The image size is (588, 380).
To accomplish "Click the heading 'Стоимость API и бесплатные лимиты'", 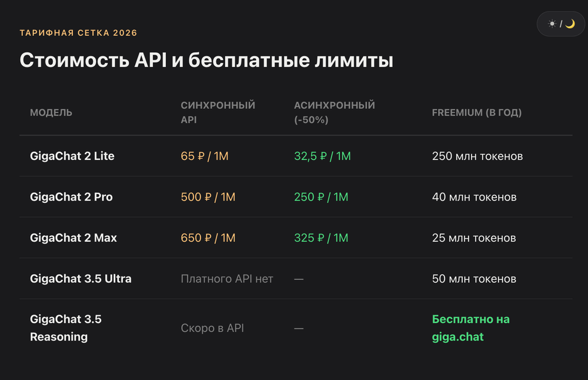I will (x=206, y=60).
